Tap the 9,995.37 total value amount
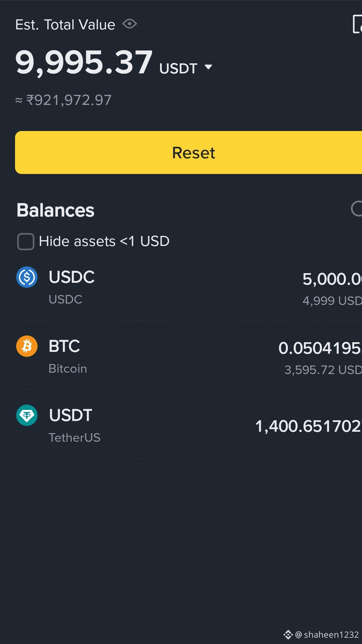 [x=84, y=63]
